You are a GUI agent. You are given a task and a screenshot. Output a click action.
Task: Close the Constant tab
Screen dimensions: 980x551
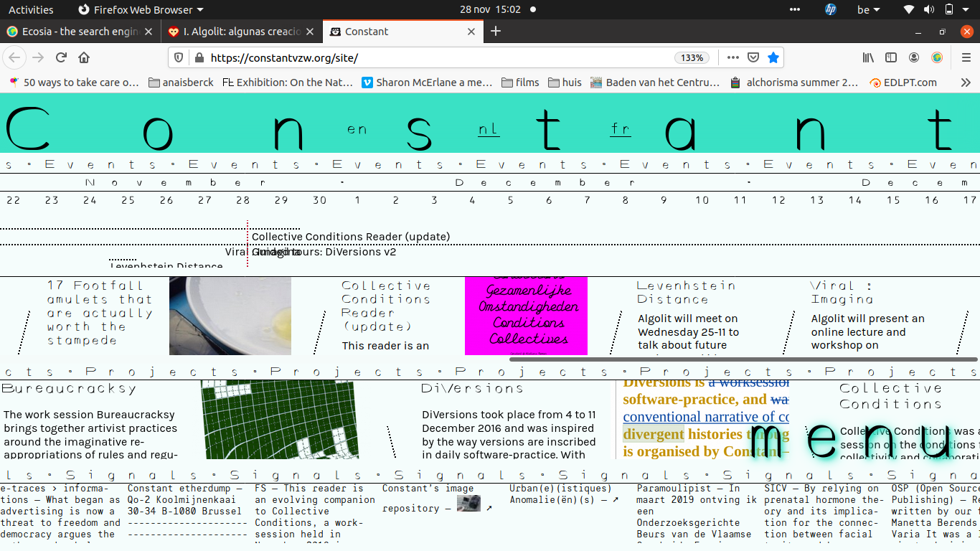tap(471, 32)
